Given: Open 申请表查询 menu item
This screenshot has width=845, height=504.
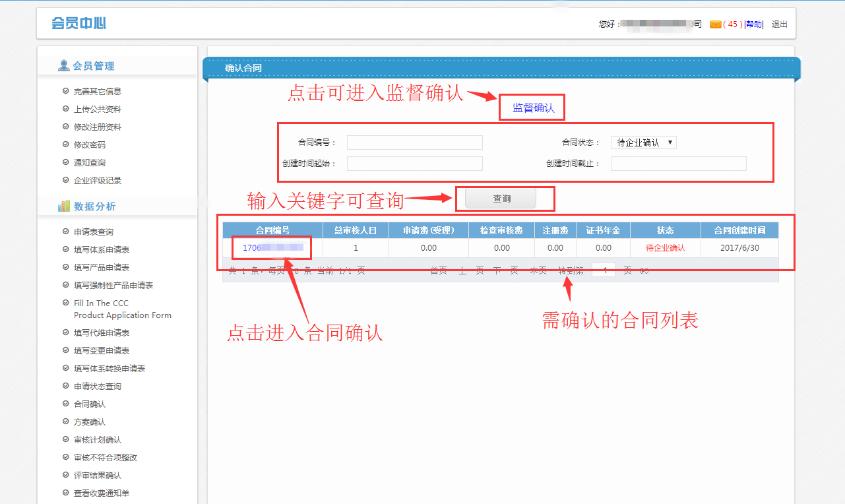Looking at the screenshot, I should [93, 232].
